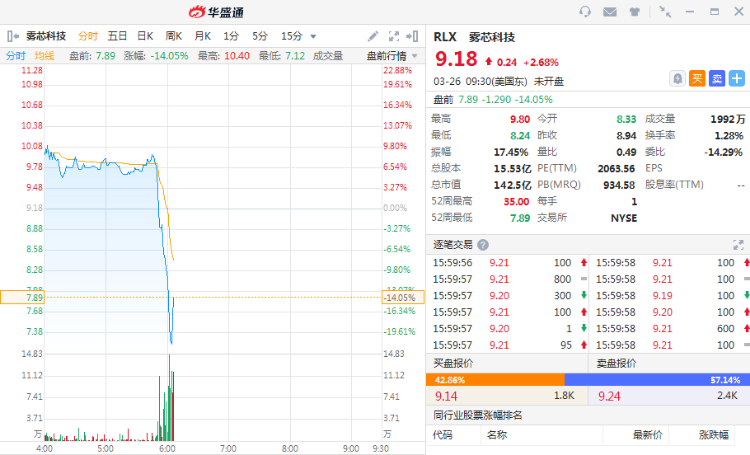Switch to 月K chart tab
The image size is (750, 455).
point(202,36)
